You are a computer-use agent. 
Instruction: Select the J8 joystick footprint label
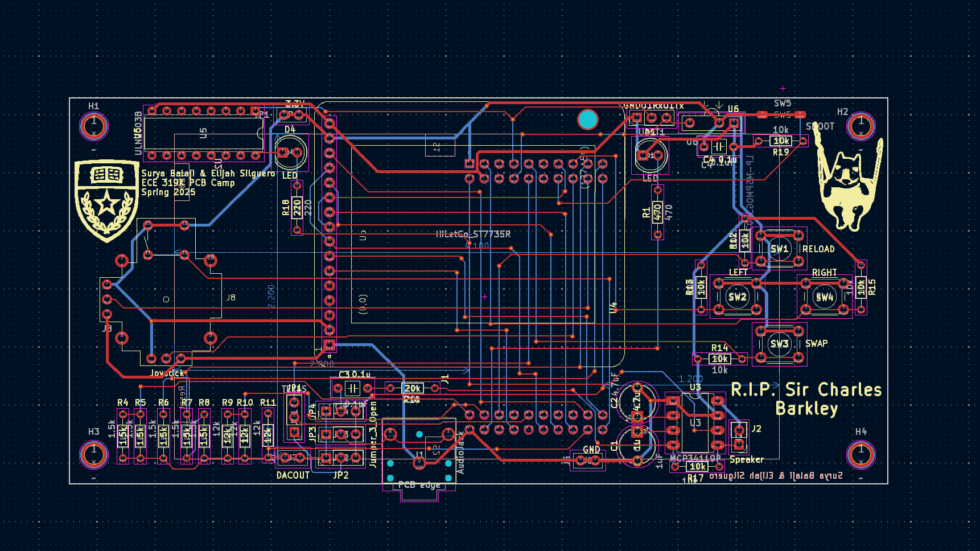pos(231,298)
